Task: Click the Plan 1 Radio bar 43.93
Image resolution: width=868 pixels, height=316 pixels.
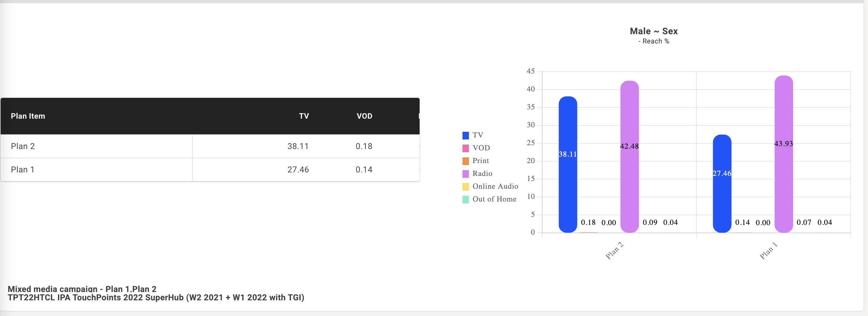Action: (784, 154)
